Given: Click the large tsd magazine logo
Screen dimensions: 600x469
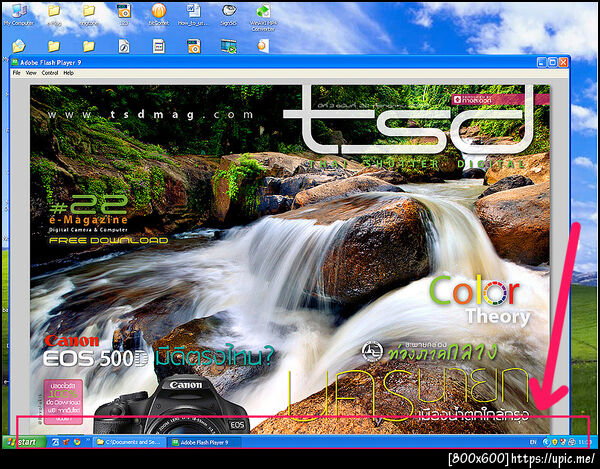Looking at the screenshot, I should [408, 120].
